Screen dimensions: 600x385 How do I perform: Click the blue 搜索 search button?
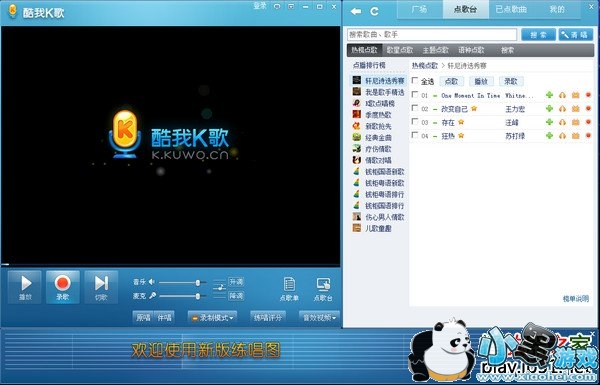coord(538,35)
